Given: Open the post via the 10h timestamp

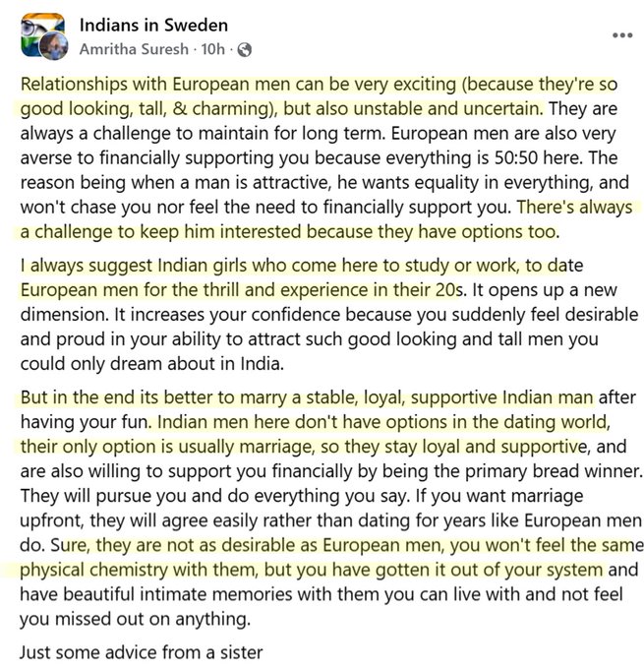Looking at the screenshot, I should pyautogui.click(x=212, y=49).
